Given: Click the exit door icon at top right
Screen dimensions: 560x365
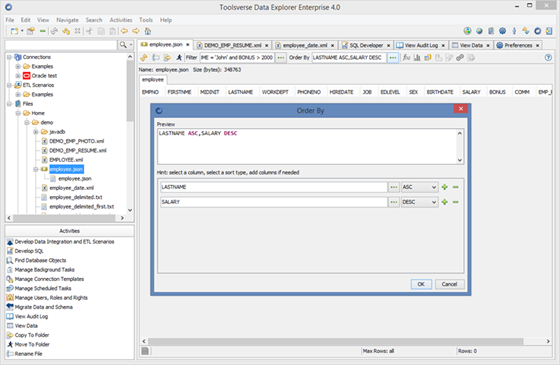Looking at the screenshot, I should pyautogui.click(x=549, y=31).
